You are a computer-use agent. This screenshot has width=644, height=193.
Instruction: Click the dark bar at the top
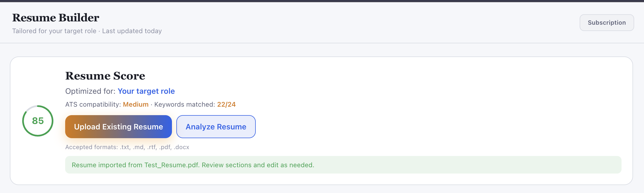point(322,1)
